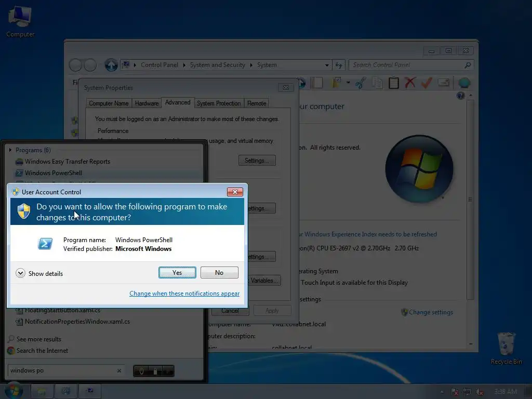Open the address bar history dropdown
The image size is (532, 399).
point(326,65)
